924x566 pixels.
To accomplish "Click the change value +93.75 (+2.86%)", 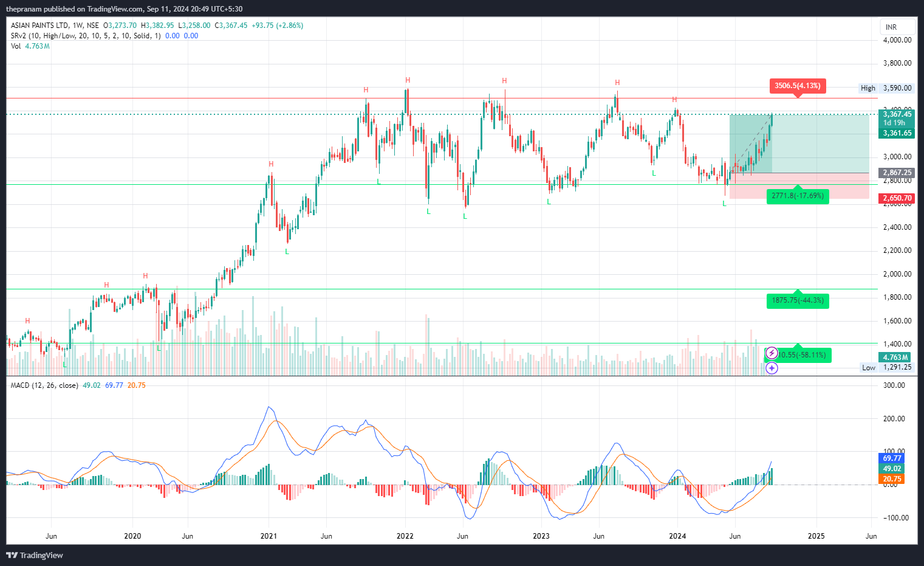I will [278, 26].
